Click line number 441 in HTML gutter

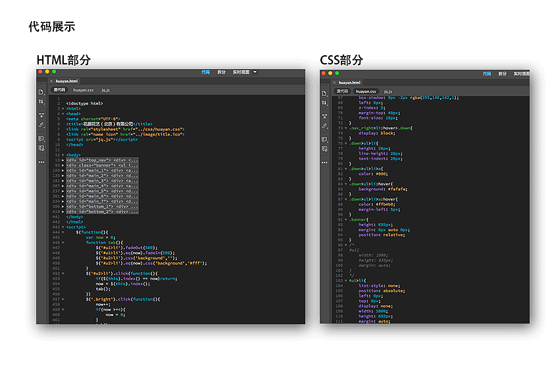56,217
